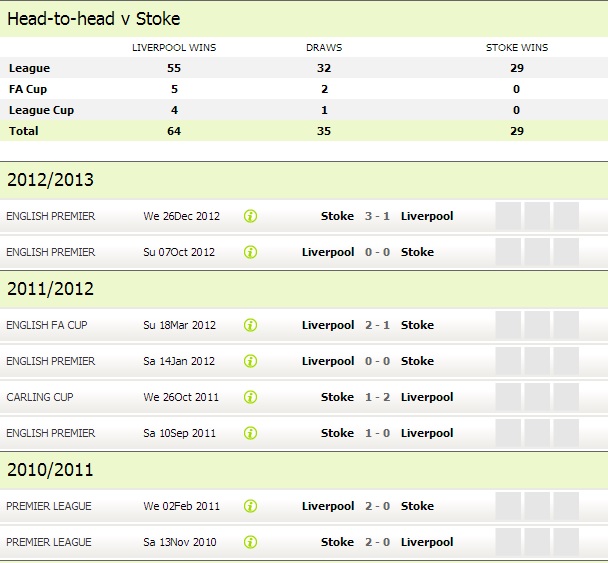Open info icon for 10 Sep 2011 match
Viewport: 608px width, 563px height.
250,433
